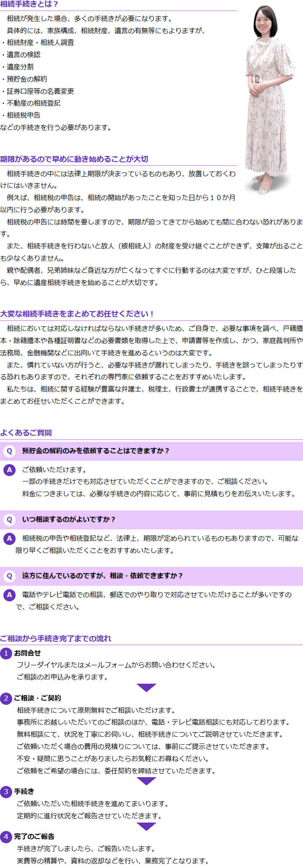Click the purple down arrow above 完了のご報告
This screenshot has width=303, height=868.
[x=146, y=826]
